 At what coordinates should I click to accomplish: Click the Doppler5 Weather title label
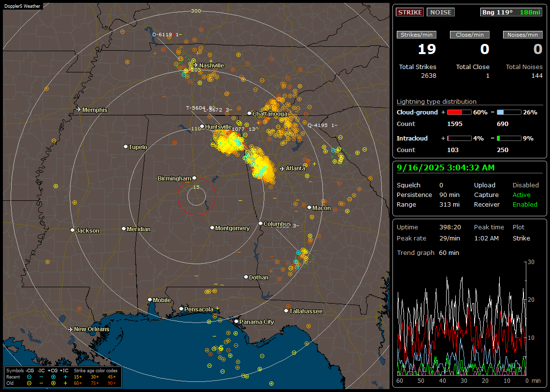click(22, 6)
